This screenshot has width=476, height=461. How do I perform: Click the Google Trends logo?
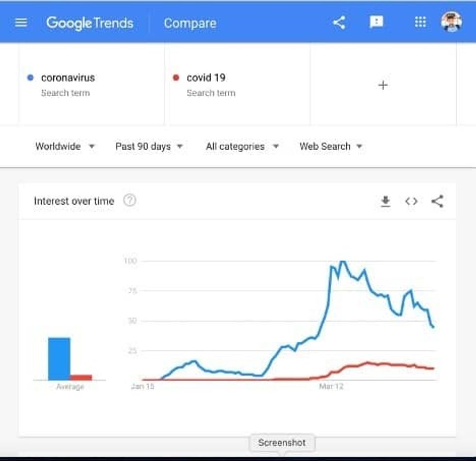click(90, 23)
